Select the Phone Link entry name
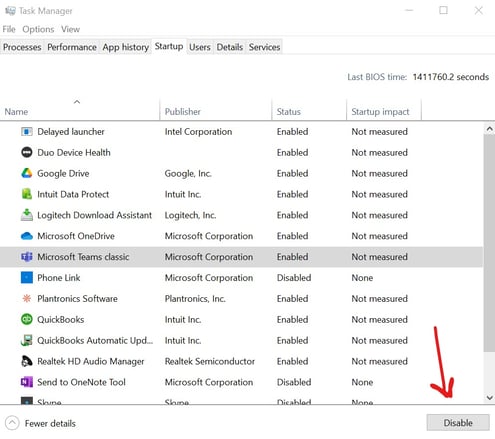 (x=59, y=278)
